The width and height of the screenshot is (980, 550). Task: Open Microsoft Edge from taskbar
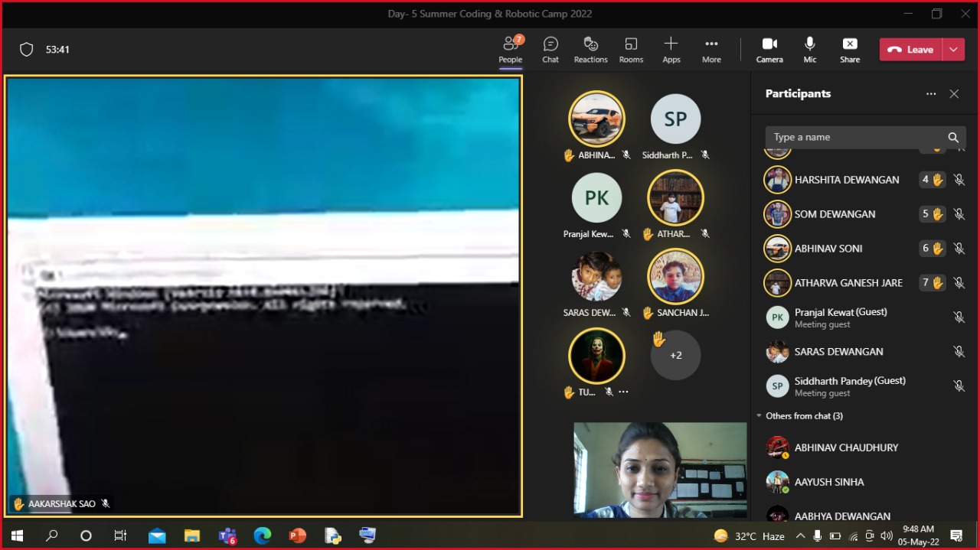(263, 536)
